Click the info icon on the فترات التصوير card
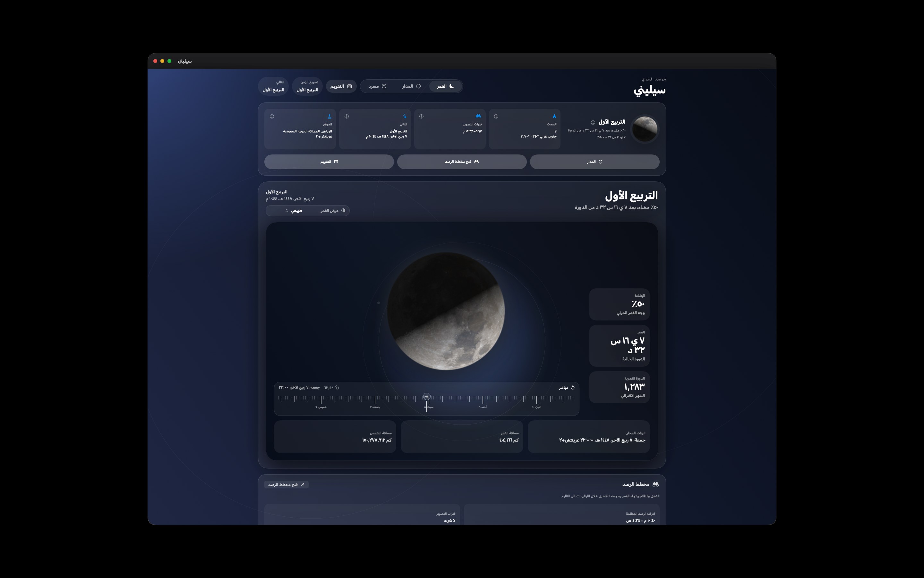924x578 pixels. [421, 117]
